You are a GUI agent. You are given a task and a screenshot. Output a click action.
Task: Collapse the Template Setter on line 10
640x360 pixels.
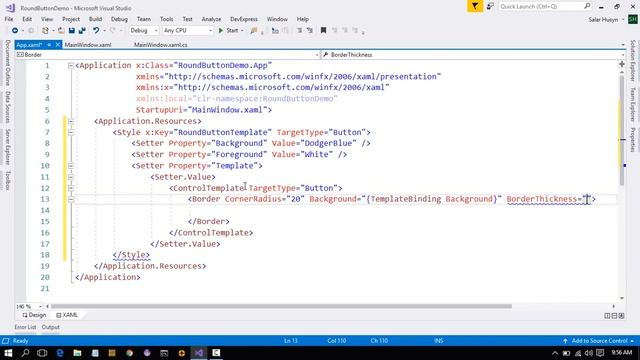coord(71,166)
